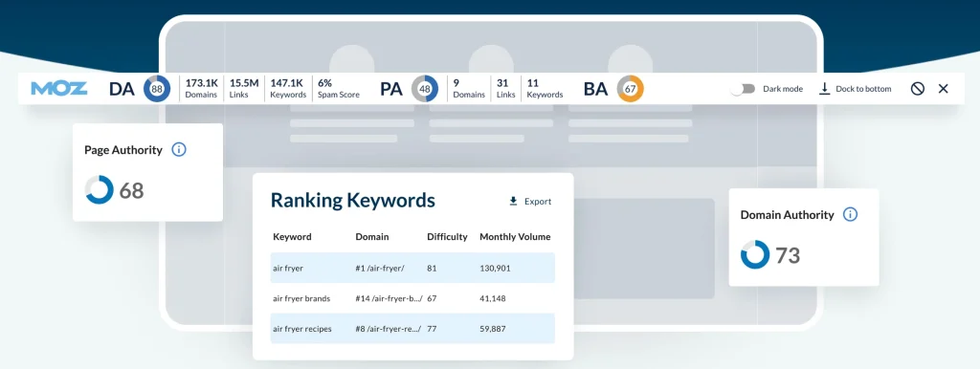Click the difficulty value 77 for air fryer recipes
Image resolution: width=980 pixels, height=369 pixels.
tap(432, 329)
